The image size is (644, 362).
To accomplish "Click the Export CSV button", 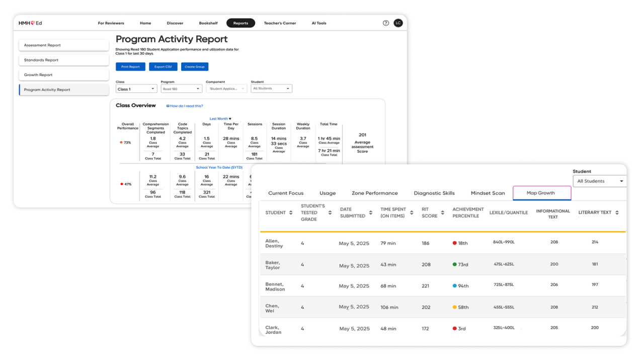I will 162,66.
